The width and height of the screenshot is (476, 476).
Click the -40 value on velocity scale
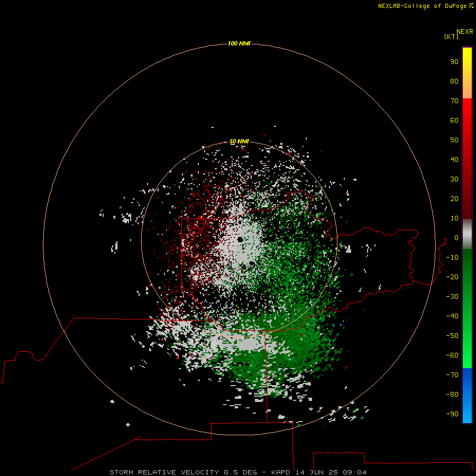coord(452,316)
